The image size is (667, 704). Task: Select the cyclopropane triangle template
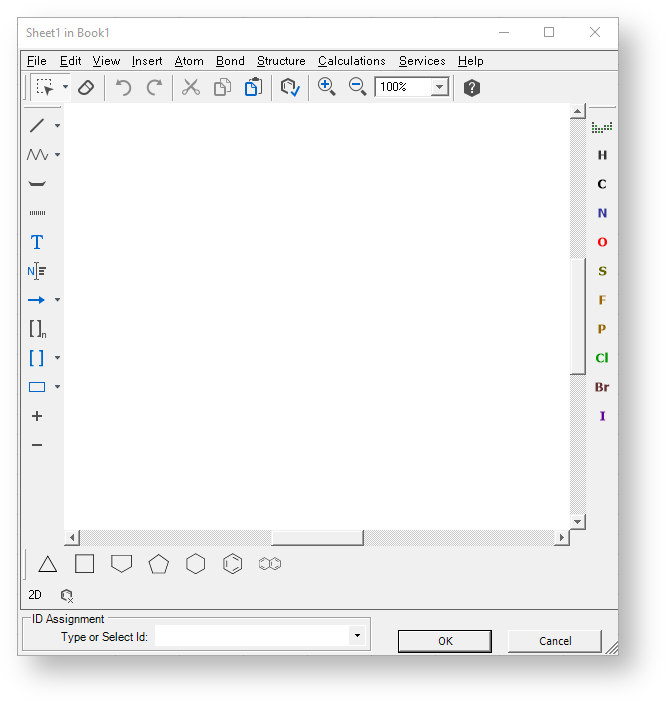point(47,564)
